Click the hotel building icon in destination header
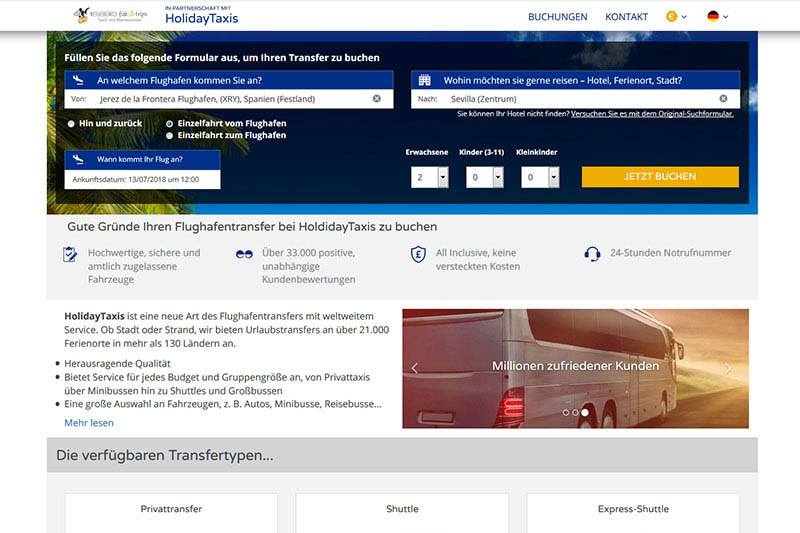Screen dimensions: 800x533 424,80
